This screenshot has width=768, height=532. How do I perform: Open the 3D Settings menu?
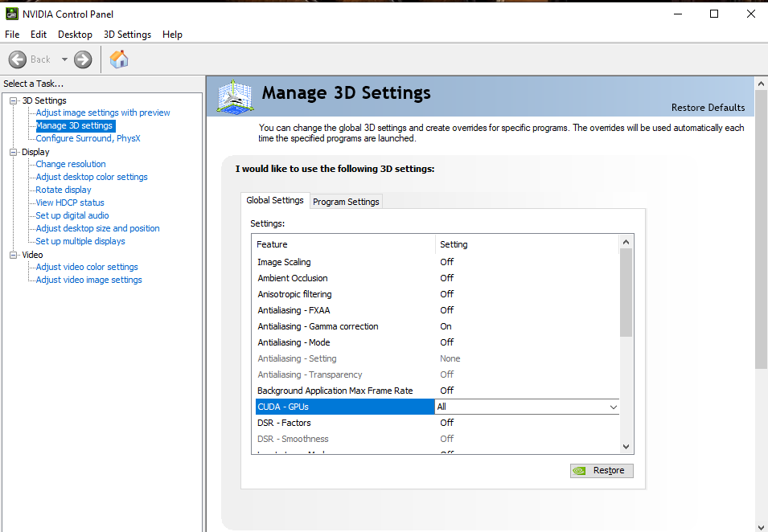click(127, 35)
